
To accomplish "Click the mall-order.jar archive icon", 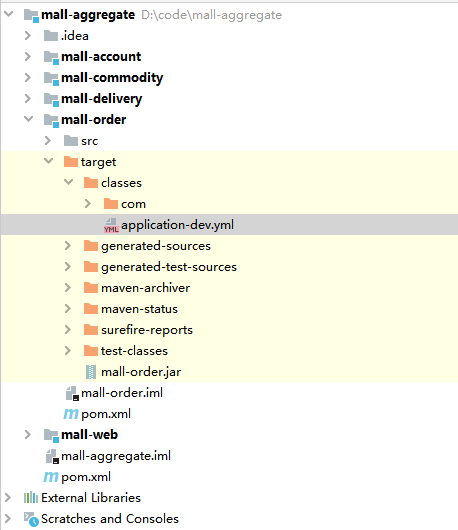I will coord(91,372).
